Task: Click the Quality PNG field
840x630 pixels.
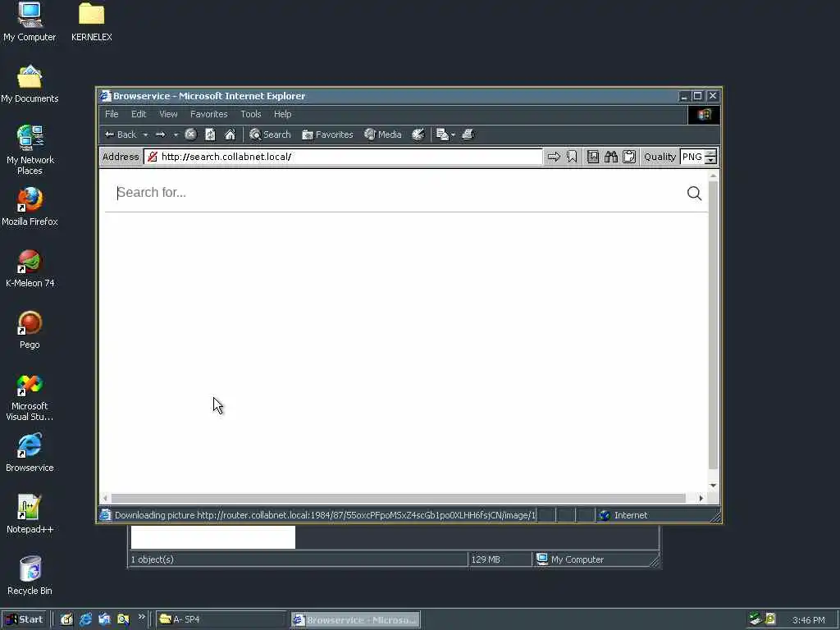Action: coord(692,157)
